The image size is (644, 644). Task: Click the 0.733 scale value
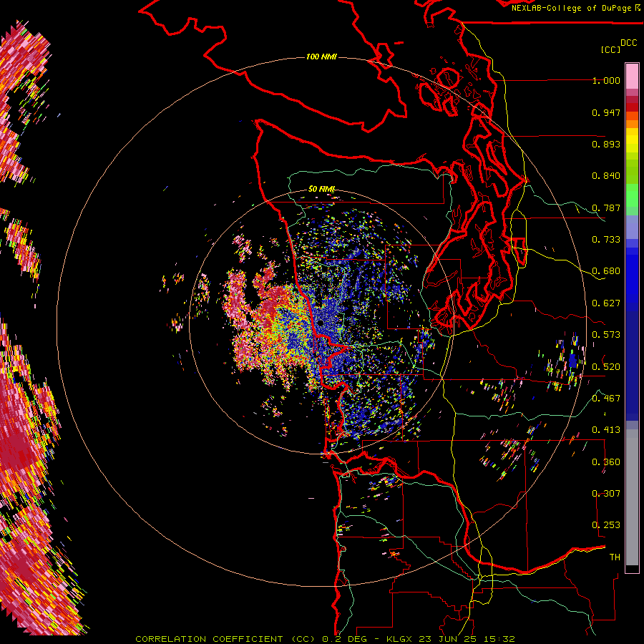pos(606,240)
